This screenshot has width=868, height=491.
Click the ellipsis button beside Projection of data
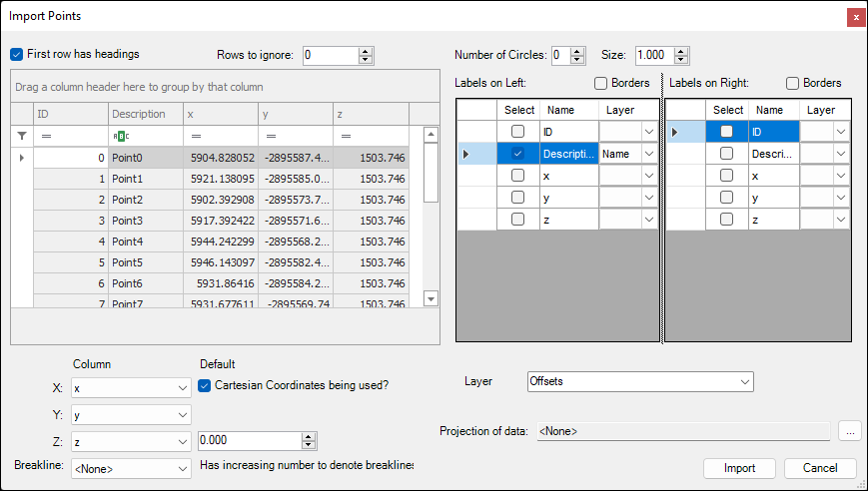point(849,431)
